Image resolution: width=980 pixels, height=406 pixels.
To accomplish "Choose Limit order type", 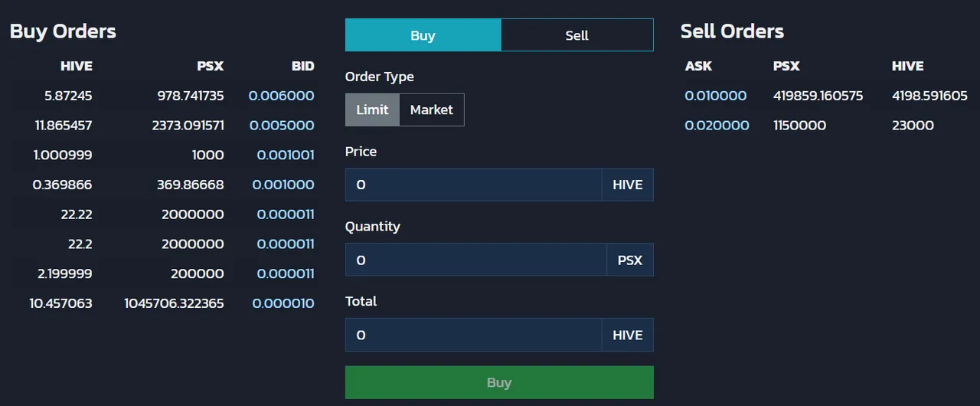I will coord(372,110).
